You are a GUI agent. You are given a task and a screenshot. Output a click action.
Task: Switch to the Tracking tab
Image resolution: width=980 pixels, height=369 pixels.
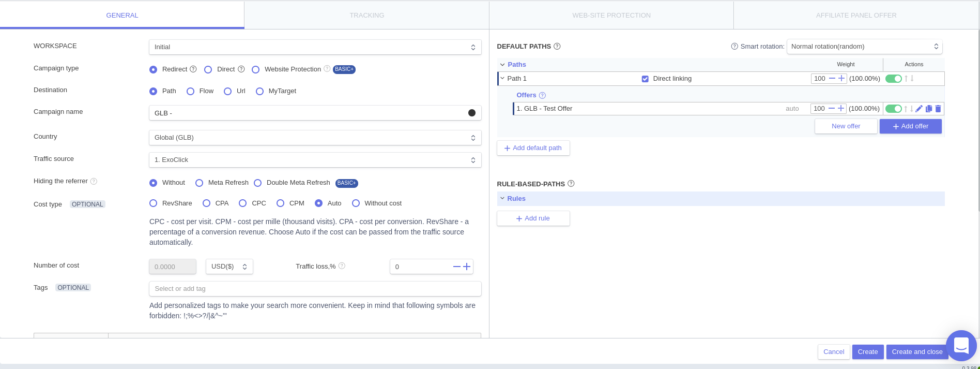point(366,15)
